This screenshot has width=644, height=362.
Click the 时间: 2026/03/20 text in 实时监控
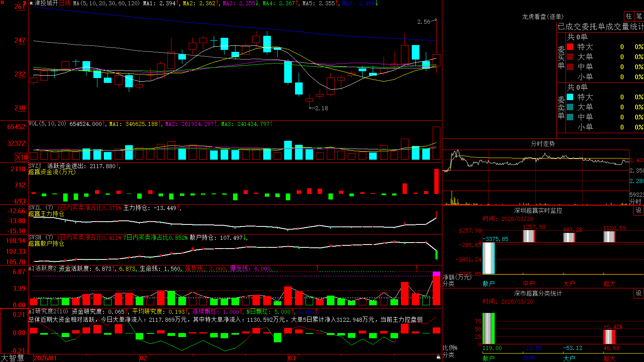click(508, 219)
